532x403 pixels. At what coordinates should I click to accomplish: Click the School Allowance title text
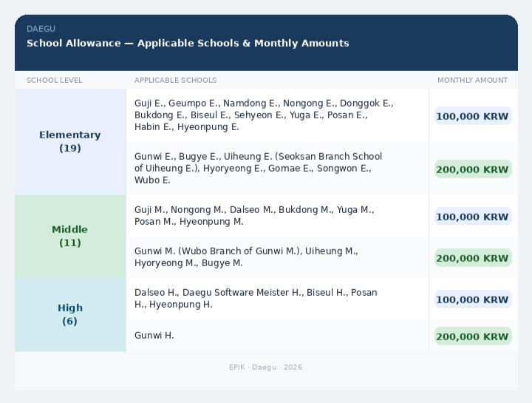click(188, 43)
